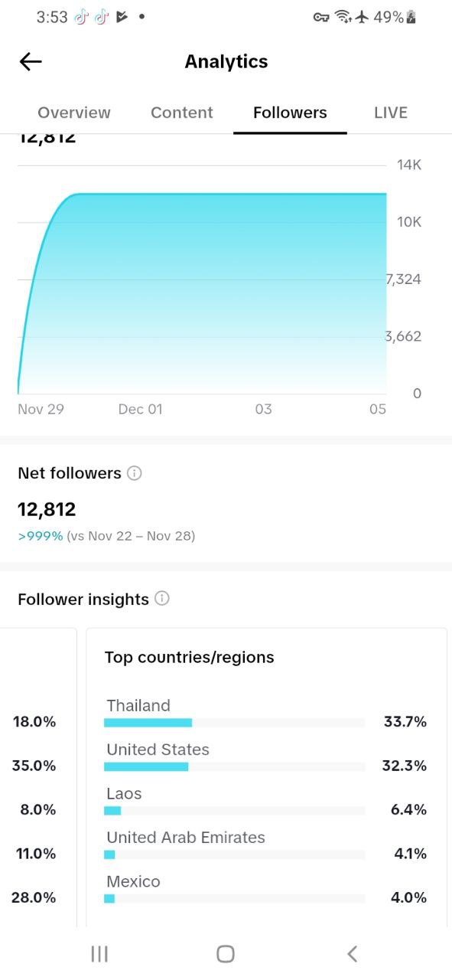
Task: Tap the first TikTok notification icon
Action: [82, 17]
